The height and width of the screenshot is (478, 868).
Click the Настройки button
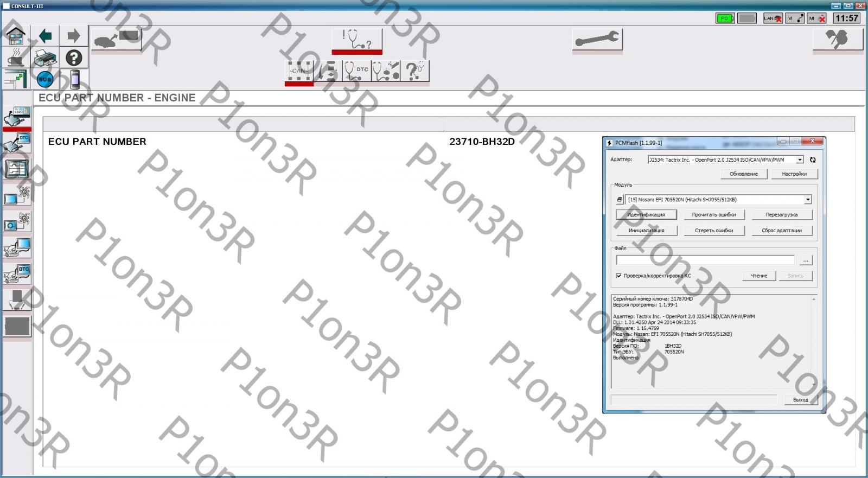pos(794,174)
